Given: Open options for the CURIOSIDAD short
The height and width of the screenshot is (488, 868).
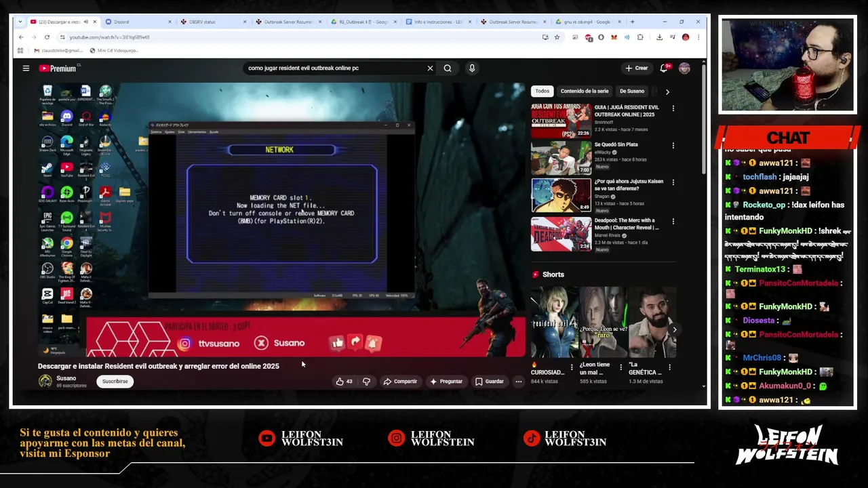Looking at the screenshot, I should coord(571,367).
